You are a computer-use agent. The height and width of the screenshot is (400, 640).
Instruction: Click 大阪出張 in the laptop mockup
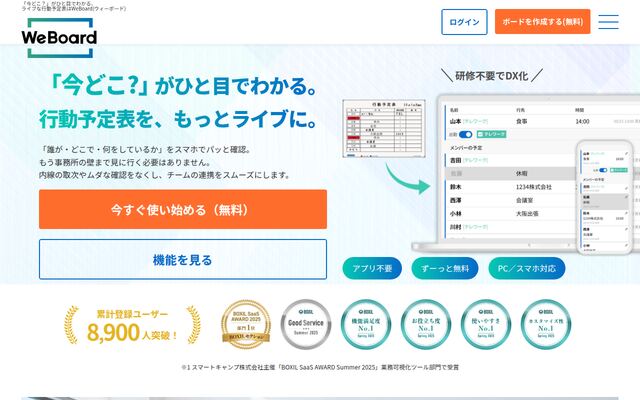(x=527, y=213)
